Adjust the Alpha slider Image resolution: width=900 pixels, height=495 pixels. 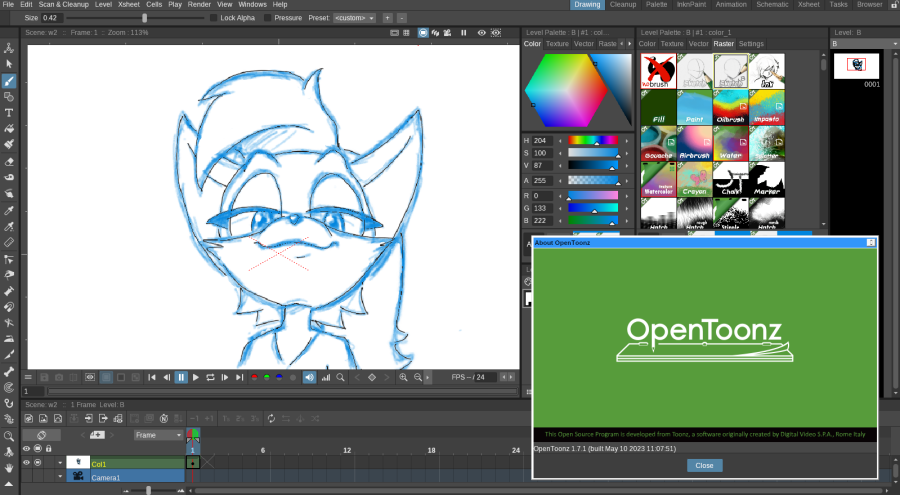pyautogui.click(x=593, y=180)
